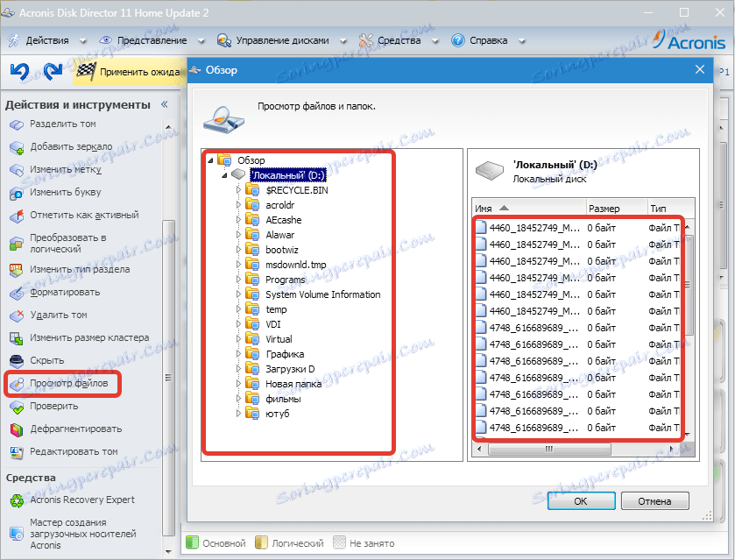Click the AEcashe folder icon in tree
This screenshot has height=560, width=735.
[x=252, y=220]
